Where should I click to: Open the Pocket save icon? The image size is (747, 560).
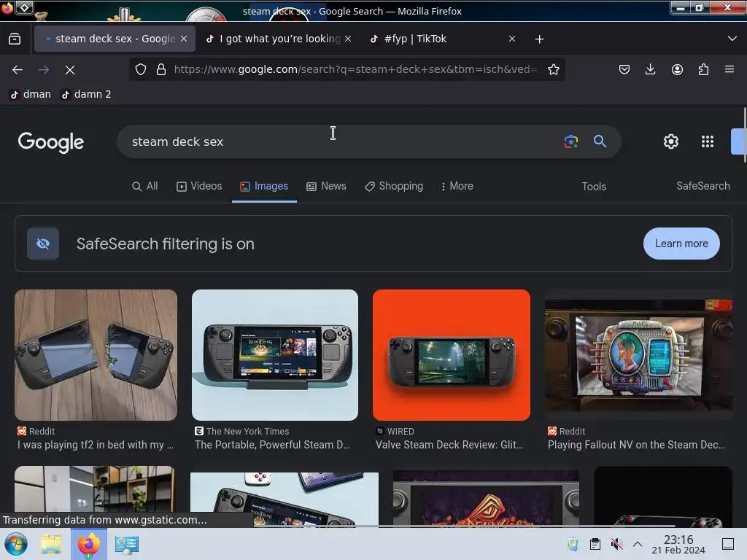coord(624,69)
